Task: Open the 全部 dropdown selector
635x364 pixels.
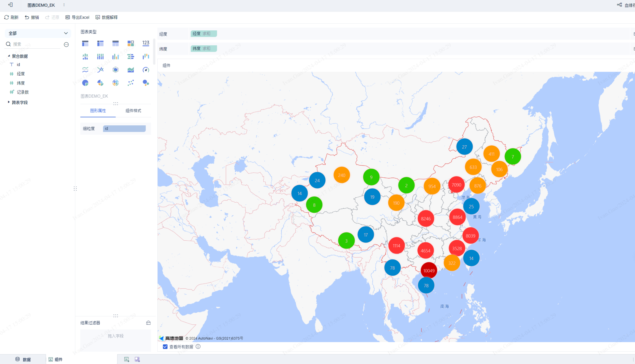Action: coord(38,33)
